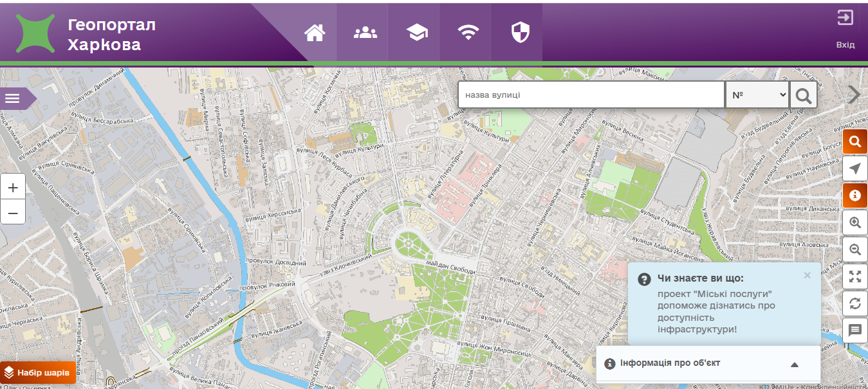The width and height of the screenshot is (868, 389).
Task: Click the Geoportal Kharkova green star logo
Action: (x=35, y=33)
